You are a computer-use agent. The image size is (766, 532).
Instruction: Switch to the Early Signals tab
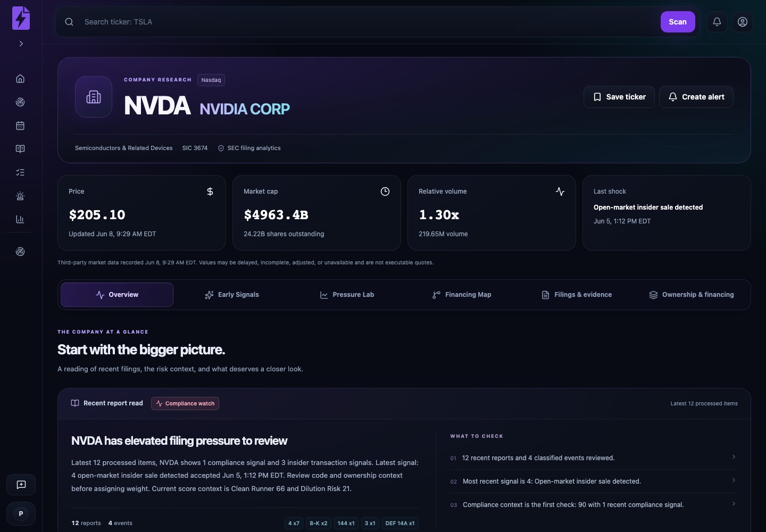click(232, 295)
